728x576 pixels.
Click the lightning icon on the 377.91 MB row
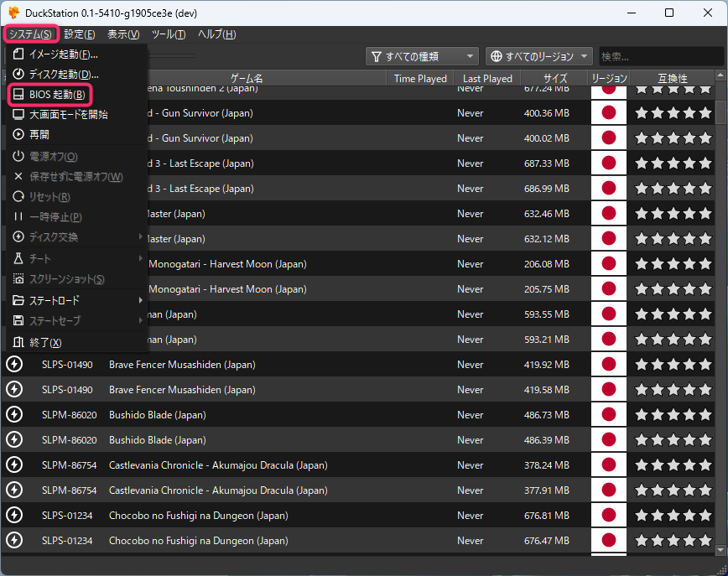click(x=14, y=490)
